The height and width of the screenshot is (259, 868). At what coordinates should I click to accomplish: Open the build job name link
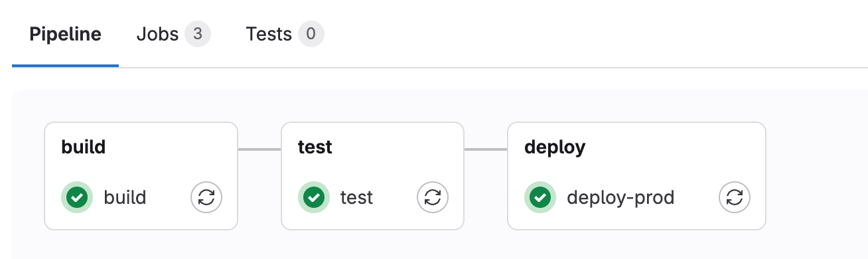[x=125, y=197]
